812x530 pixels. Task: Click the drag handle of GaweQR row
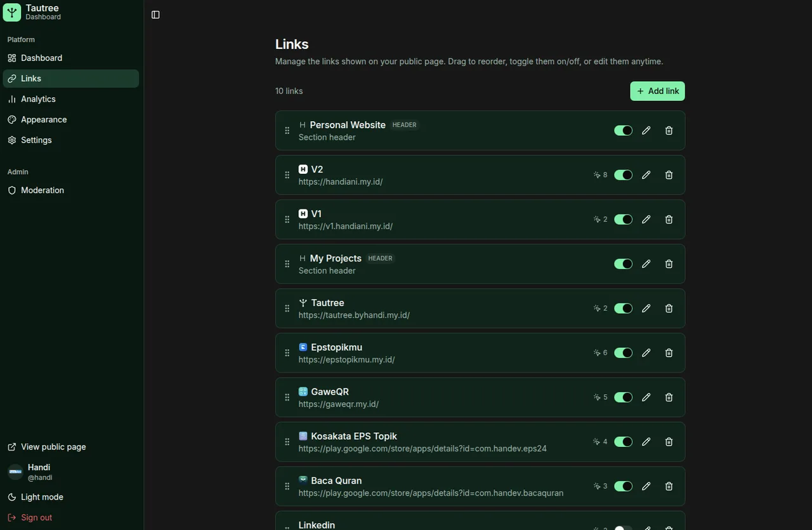(x=287, y=397)
